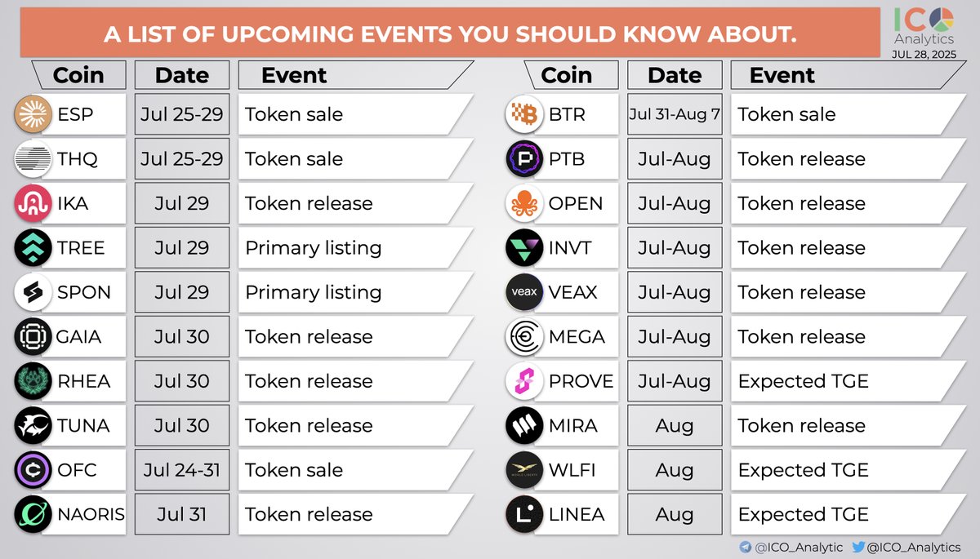Image resolution: width=980 pixels, height=559 pixels.
Task: Click the NAORIS planet icon
Action: tap(33, 514)
